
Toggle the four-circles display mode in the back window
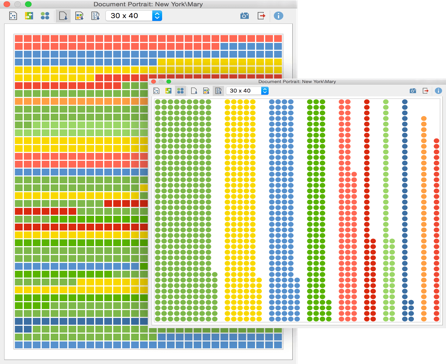[x=45, y=16]
